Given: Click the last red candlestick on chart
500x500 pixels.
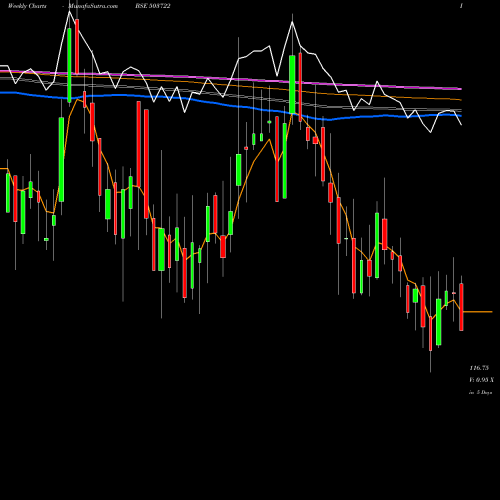Looking at the screenshot, I should click(x=461, y=307).
